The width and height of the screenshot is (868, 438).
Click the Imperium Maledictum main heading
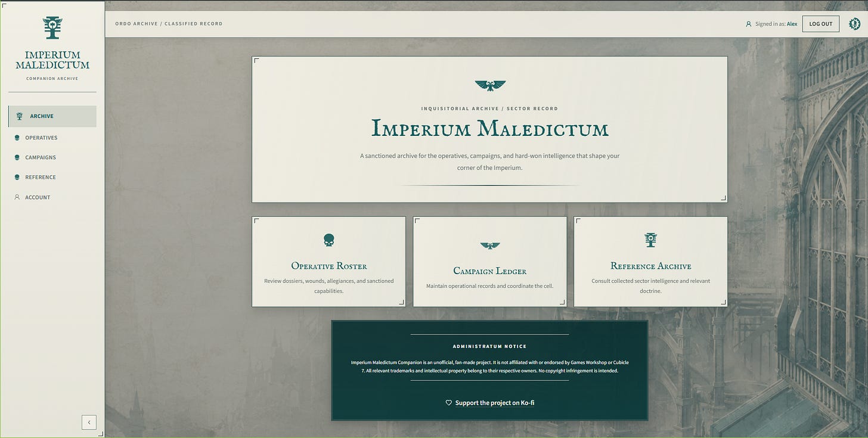click(489, 129)
